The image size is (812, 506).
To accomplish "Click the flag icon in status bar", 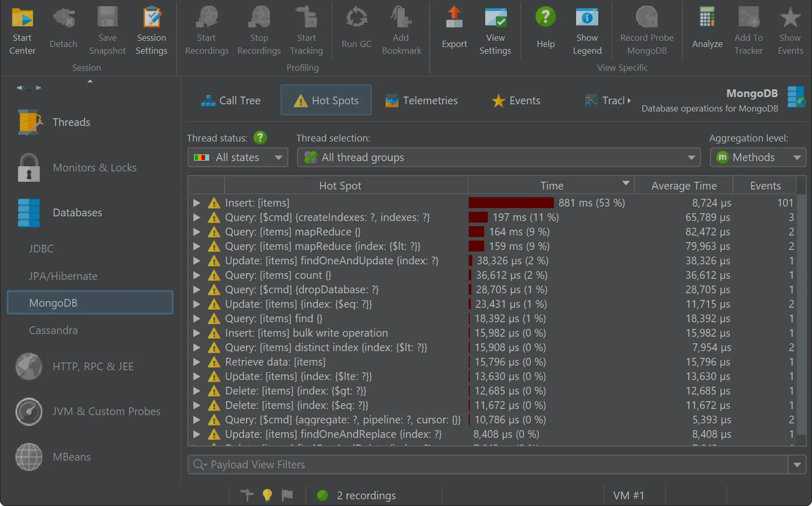I will point(288,495).
